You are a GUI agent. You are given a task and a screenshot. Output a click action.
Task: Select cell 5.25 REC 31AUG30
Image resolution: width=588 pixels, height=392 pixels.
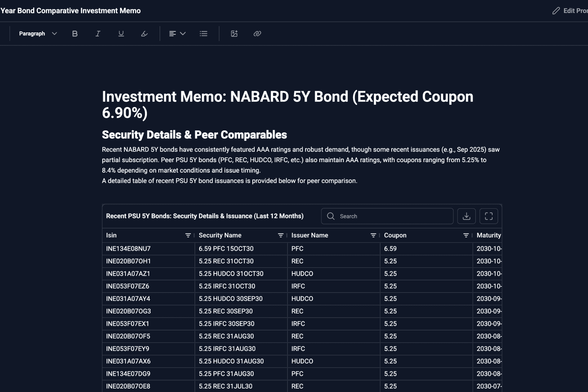[x=241, y=336]
